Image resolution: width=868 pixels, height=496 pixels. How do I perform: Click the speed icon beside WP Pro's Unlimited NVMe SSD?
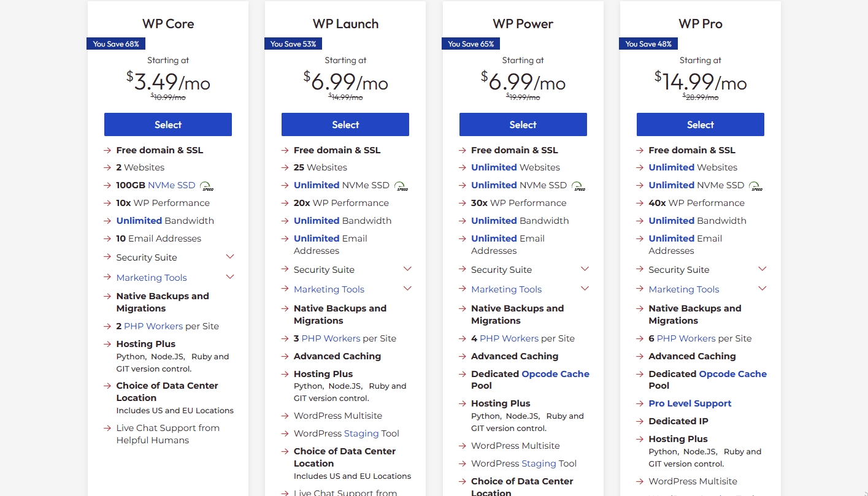[756, 185]
